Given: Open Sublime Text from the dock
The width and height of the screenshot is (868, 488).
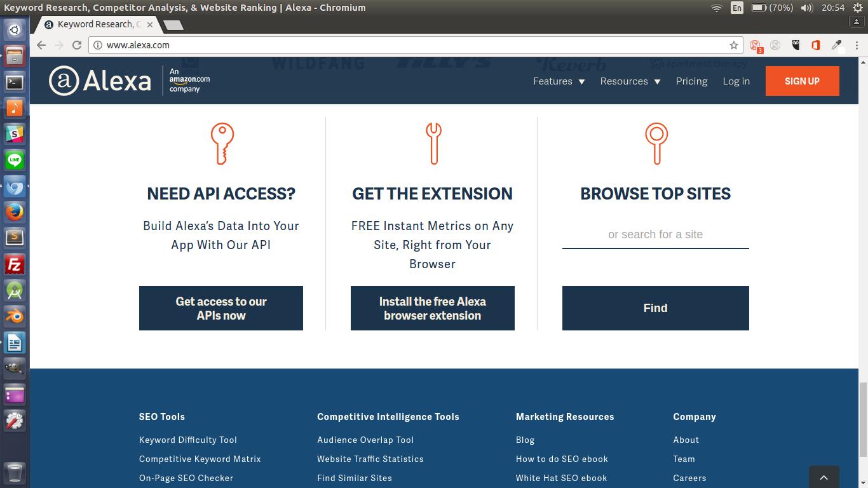Looking at the screenshot, I should click(15, 238).
